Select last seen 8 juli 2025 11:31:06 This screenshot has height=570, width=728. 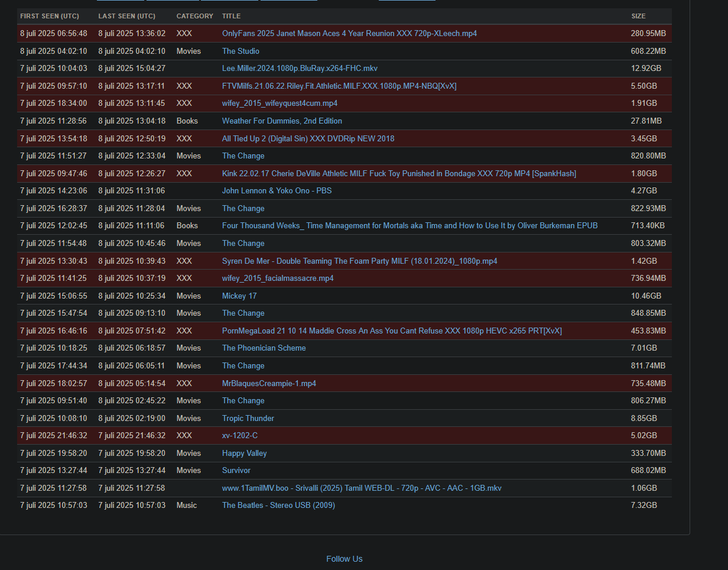pos(132,191)
